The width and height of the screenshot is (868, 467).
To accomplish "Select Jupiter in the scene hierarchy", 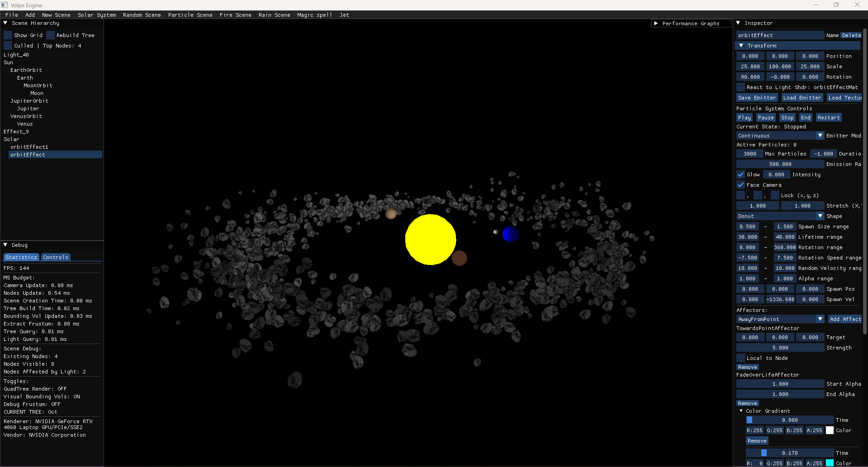I will coord(28,108).
